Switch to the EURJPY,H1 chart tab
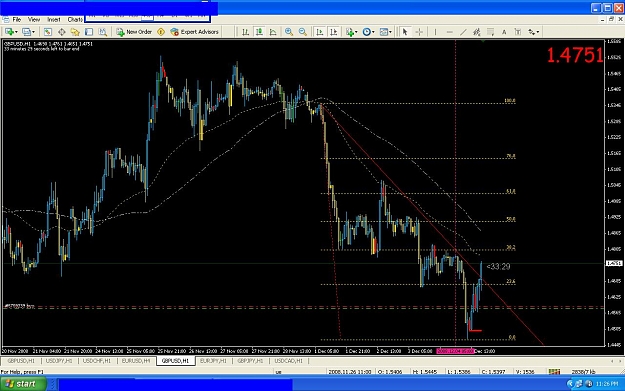625x391 pixels. (213, 361)
